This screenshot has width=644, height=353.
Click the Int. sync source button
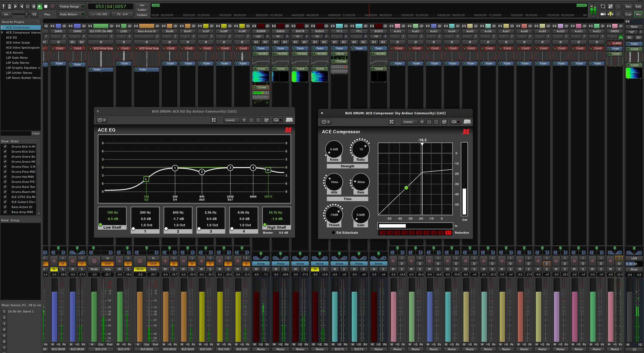pyautogui.click(x=6, y=14)
